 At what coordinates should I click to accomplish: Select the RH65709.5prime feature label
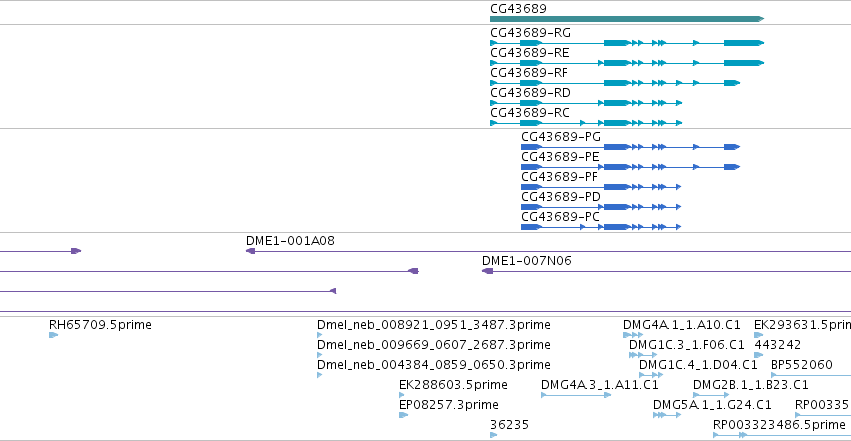click(x=100, y=325)
